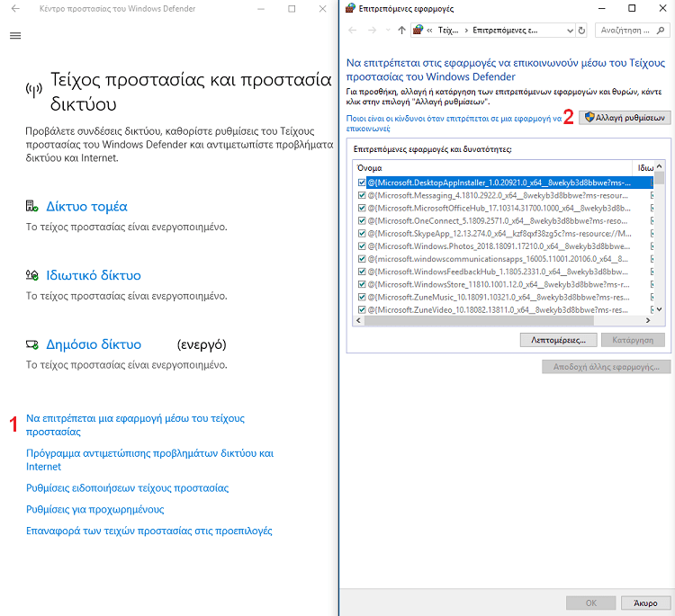Viewport: 675px width, 616px height.
Task: Click the search magnifier icon
Action: pyautogui.click(x=661, y=31)
